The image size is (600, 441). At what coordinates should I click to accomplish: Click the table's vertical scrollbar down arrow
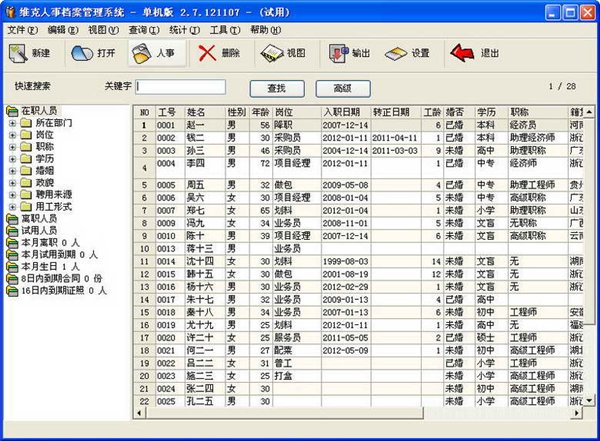589,401
